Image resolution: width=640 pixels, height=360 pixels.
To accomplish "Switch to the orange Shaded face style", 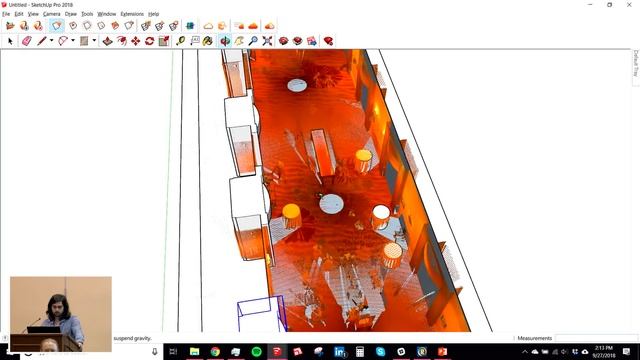I will click(x=116, y=26).
